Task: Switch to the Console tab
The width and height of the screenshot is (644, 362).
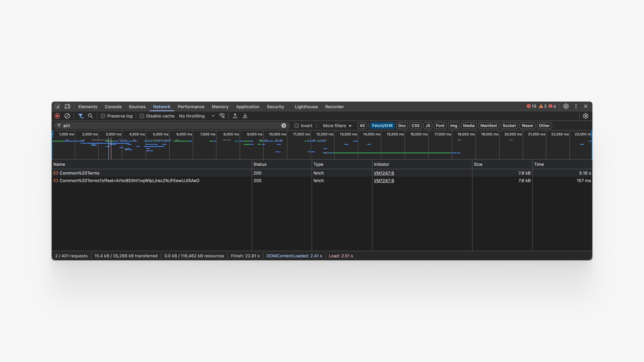Action: [113, 107]
